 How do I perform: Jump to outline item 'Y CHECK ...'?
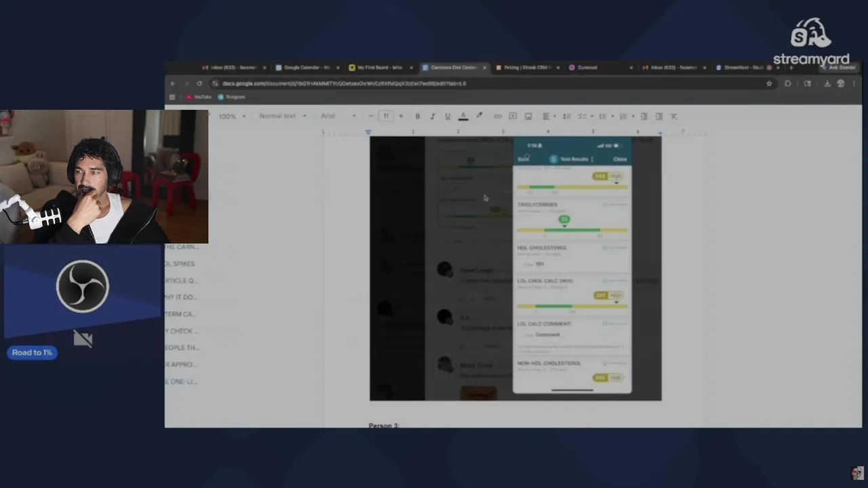click(182, 331)
